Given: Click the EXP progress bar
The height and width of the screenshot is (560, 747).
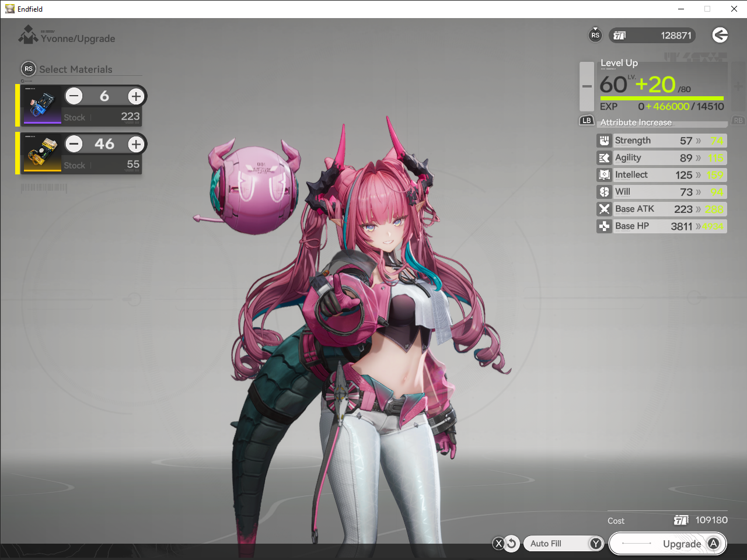Looking at the screenshot, I should point(662,99).
